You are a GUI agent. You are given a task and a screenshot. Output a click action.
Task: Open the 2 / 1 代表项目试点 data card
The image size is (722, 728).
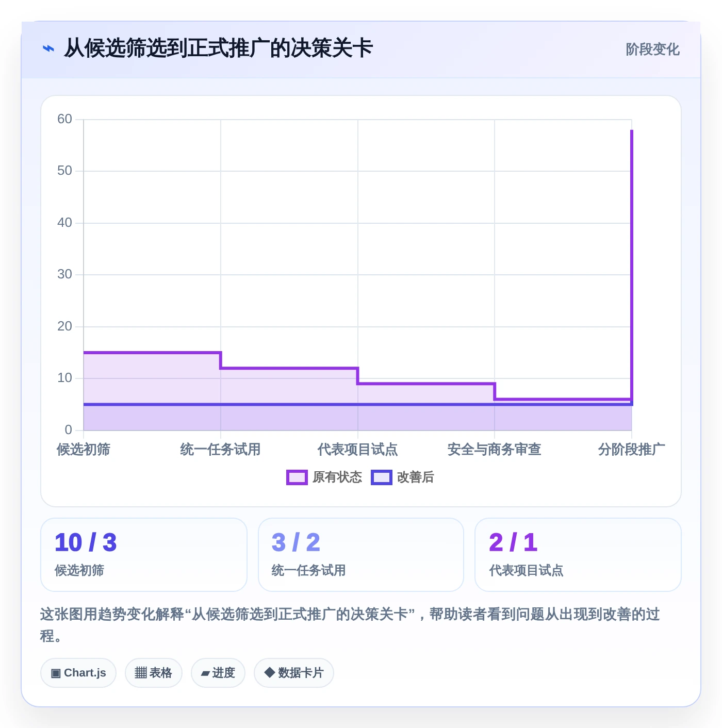coord(578,555)
